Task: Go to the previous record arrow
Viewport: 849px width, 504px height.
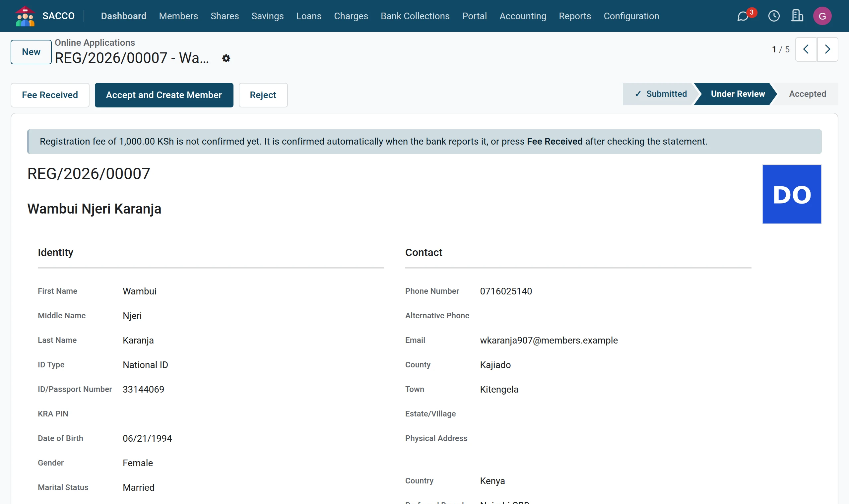Action: pos(806,49)
